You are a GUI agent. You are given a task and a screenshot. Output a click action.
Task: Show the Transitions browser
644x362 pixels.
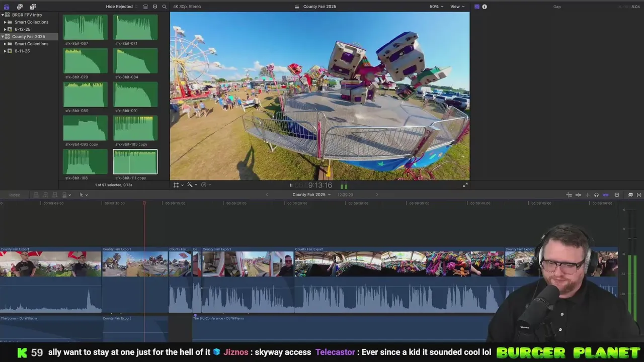[x=639, y=195]
